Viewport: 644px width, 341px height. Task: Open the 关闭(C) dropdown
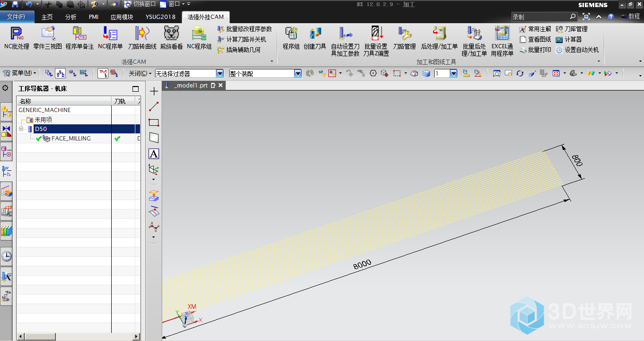(x=141, y=73)
